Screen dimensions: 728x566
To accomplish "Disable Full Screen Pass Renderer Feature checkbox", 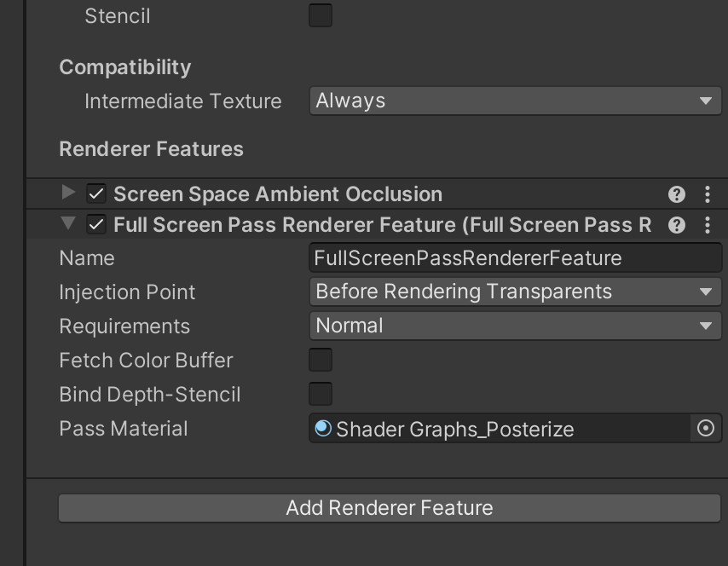I will coord(96,225).
